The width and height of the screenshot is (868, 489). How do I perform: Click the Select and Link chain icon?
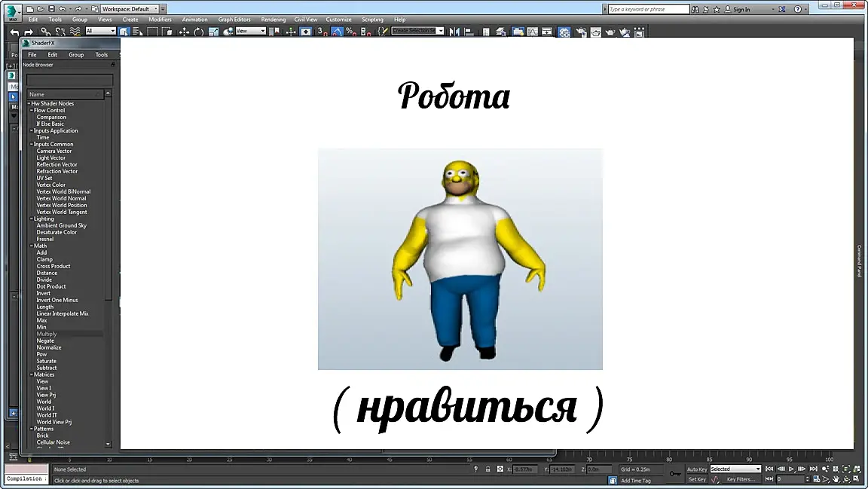pyautogui.click(x=45, y=32)
